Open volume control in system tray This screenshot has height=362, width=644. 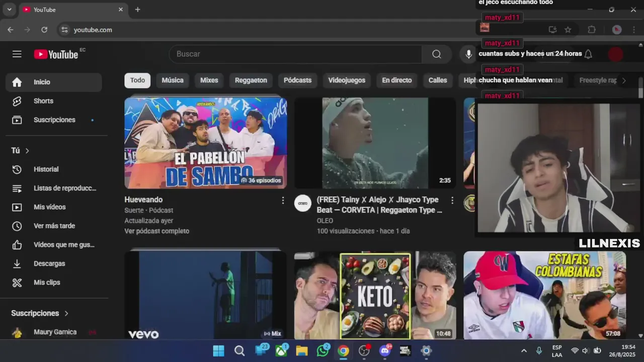(585, 351)
